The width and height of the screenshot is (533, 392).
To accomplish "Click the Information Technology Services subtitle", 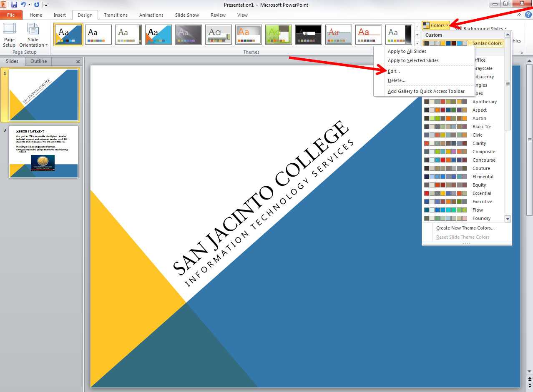I will [269, 213].
